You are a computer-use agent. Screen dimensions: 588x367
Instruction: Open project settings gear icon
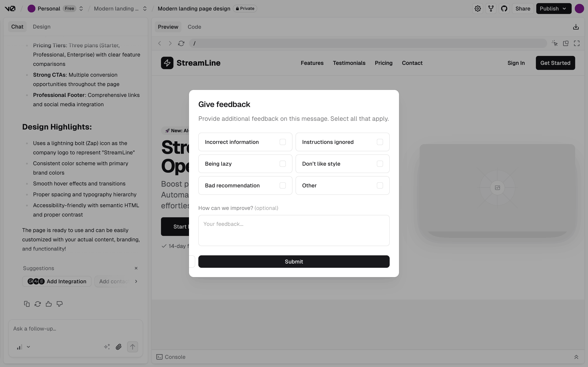pos(478,9)
